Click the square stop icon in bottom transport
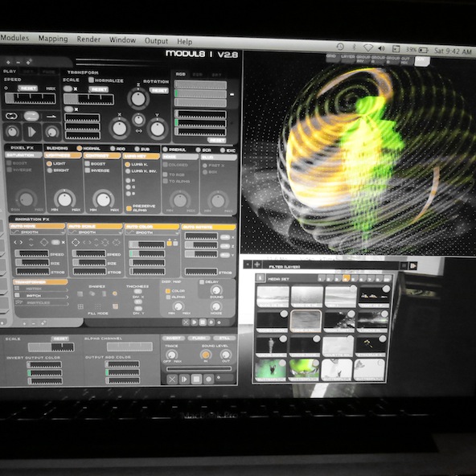This screenshot has width=476, height=476. coord(196,380)
